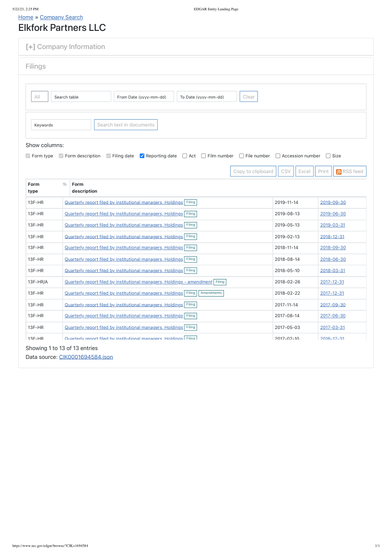Open reporting date 2019-06-30 link
The width and height of the screenshot is (392, 555).
[x=333, y=214]
